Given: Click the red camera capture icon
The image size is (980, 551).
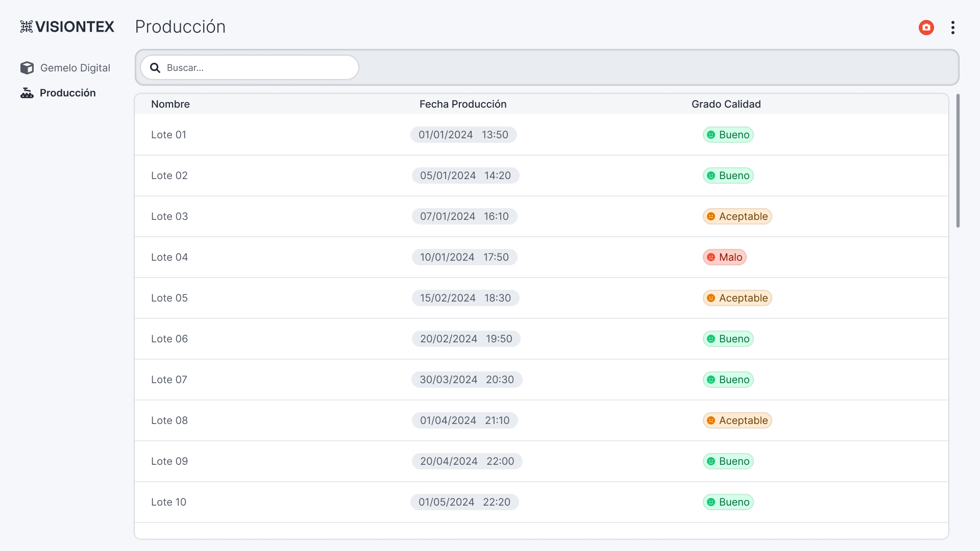Looking at the screenshot, I should tap(926, 28).
